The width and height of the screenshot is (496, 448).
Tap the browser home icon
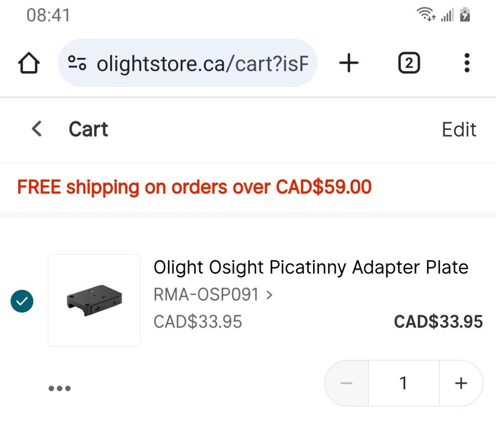29,63
